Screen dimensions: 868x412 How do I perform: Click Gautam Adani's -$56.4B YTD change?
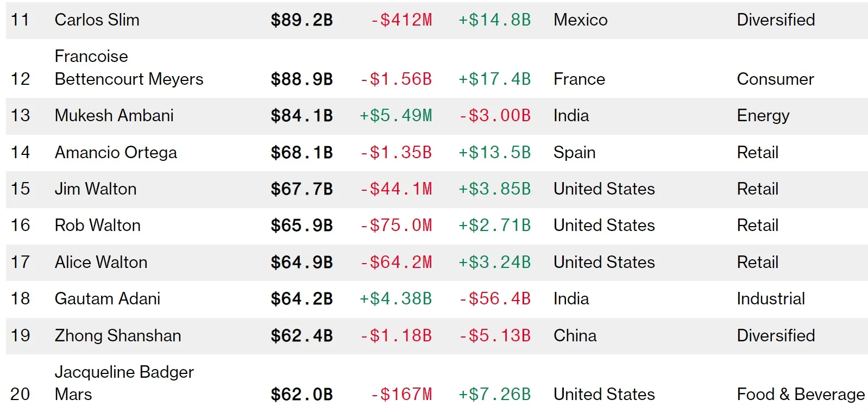(x=494, y=299)
